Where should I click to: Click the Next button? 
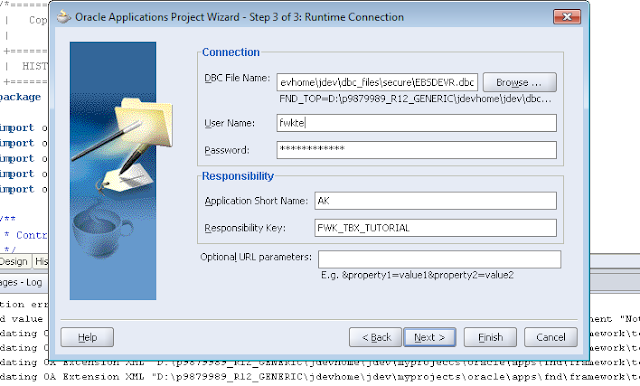[x=429, y=337]
